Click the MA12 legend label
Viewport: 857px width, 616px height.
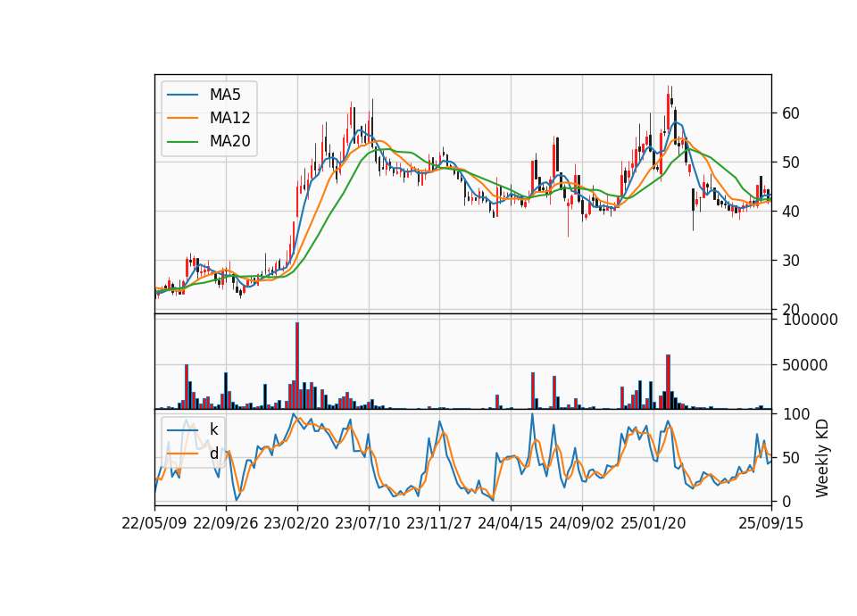(x=229, y=118)
